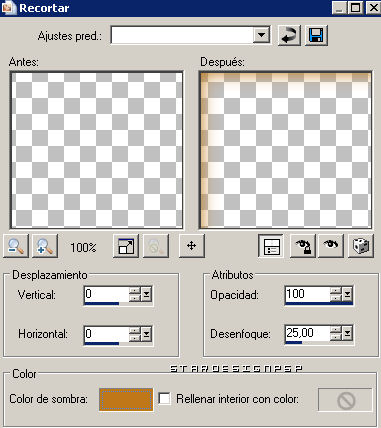
Task: Increase the Vertical value with up arrow
Action: coord(135,290)
